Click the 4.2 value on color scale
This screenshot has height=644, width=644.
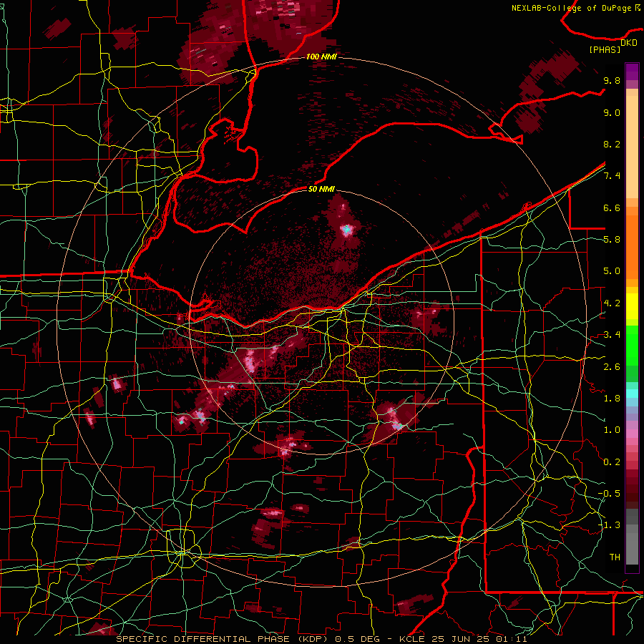[612, 303]
